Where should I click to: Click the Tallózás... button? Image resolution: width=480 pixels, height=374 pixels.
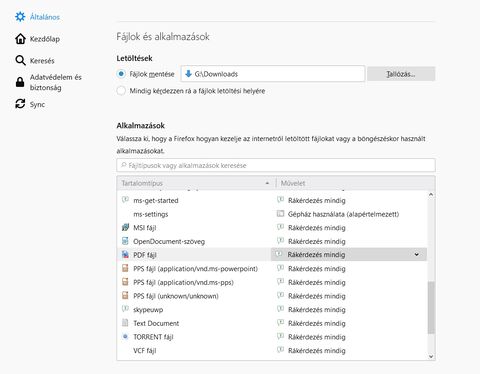[401, 74]
